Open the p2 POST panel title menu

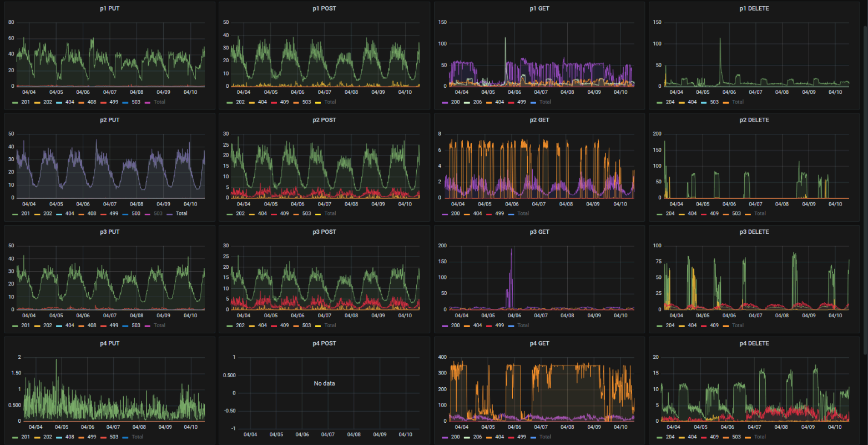click(324, 120)
